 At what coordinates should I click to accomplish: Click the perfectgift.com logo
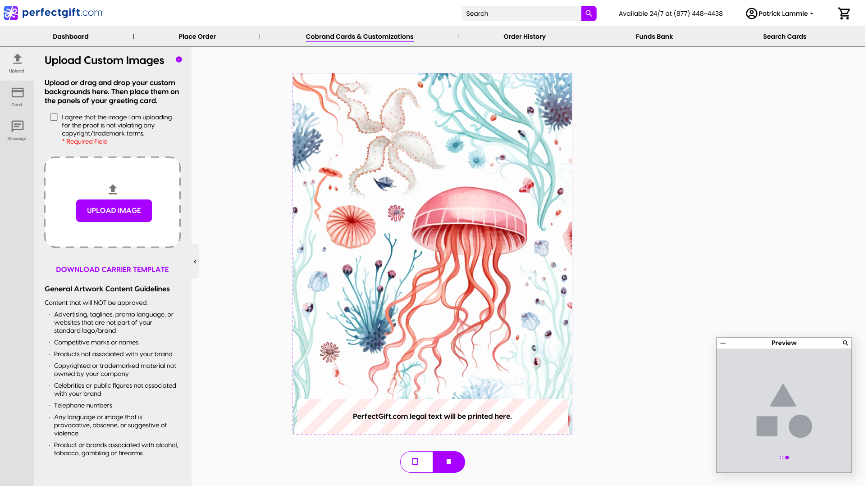pyautogui.click(x=53, y=13)
